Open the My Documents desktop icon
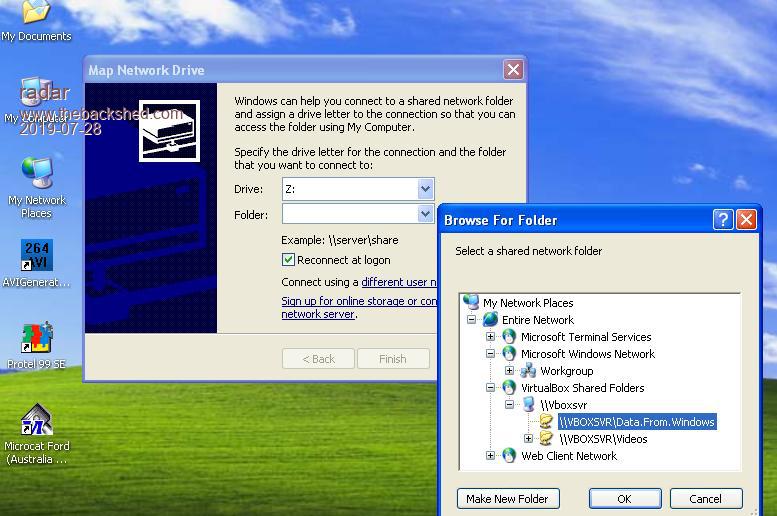777x516 pixels. tap(36, 14)
